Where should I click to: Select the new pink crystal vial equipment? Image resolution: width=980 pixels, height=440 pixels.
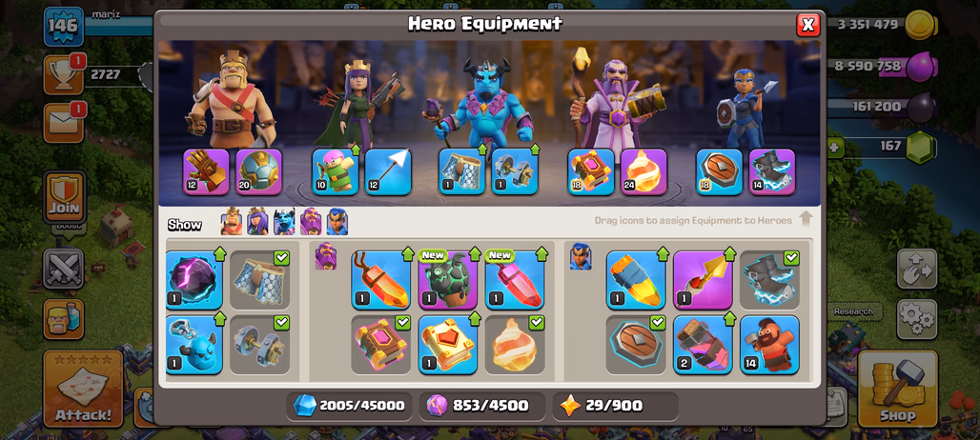[x=515, y=280]
